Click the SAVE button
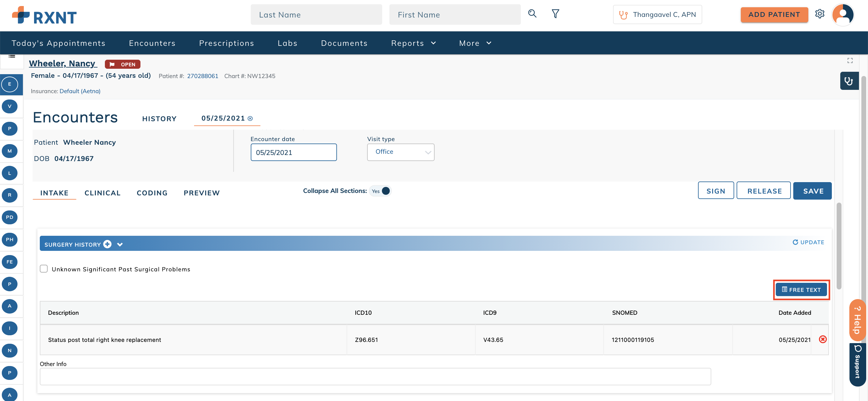Image resolution: width=868 pixels, height=401 pixels. pos(812,191)
